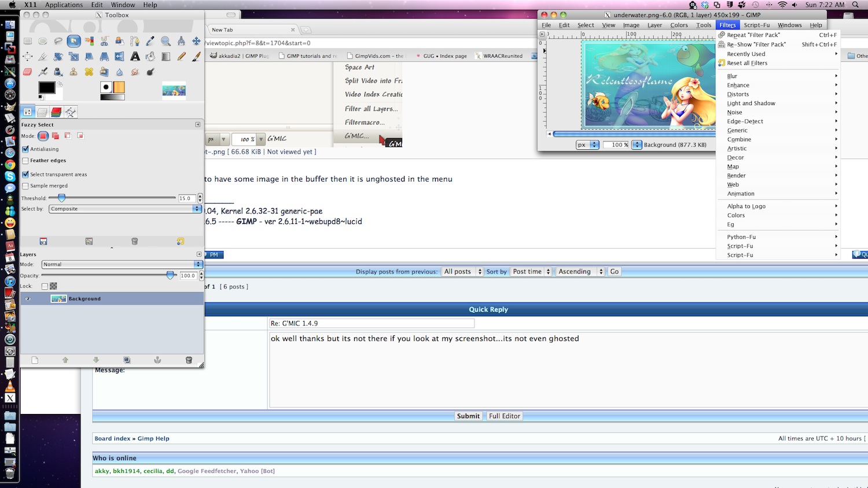Select the Zoom magnifier tool
This screenshot has height=488, width=868.
(165, 41)
